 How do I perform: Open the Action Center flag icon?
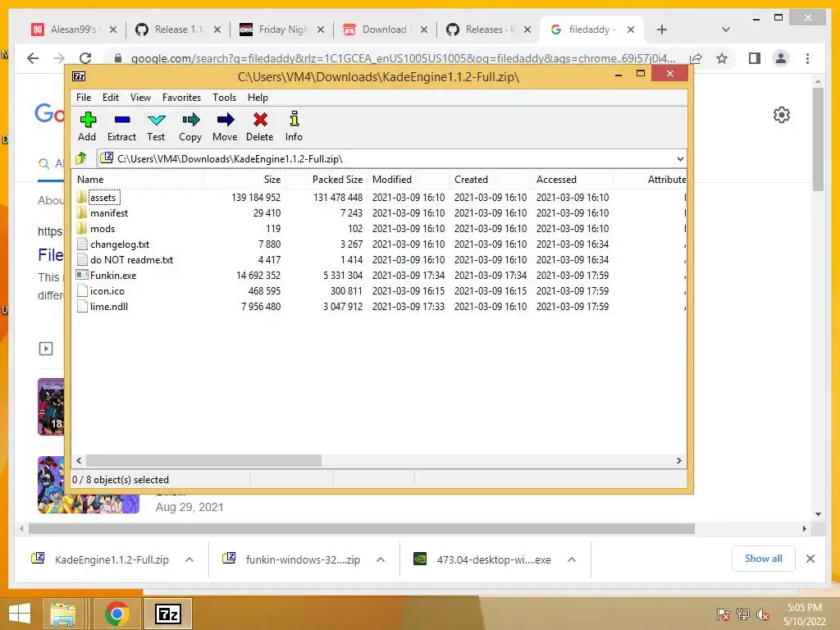(723, 614)
